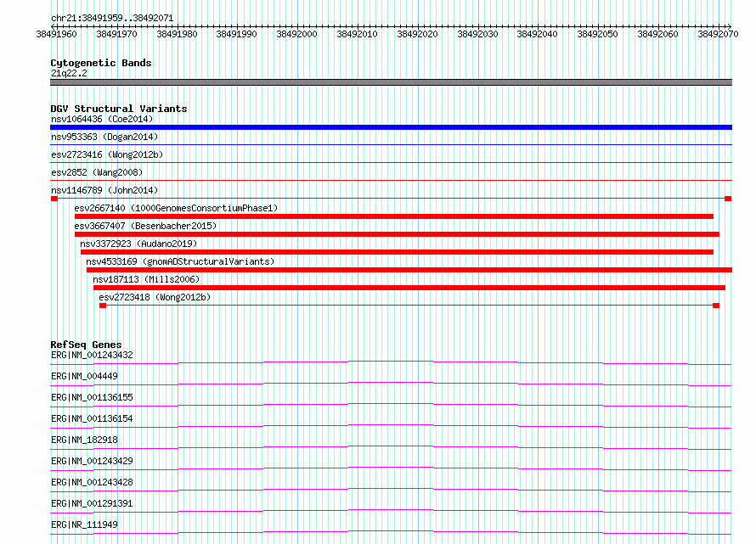
Task: Open the ERG|NM_001243432 transcript label
Action: pyautogui.click(x=92, y=355)
